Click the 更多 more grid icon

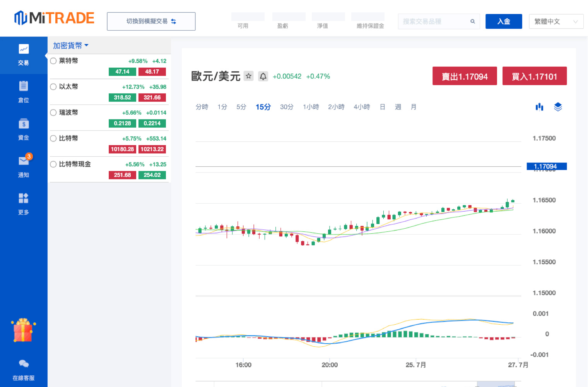pyautogui.click(x=24, y=199)
